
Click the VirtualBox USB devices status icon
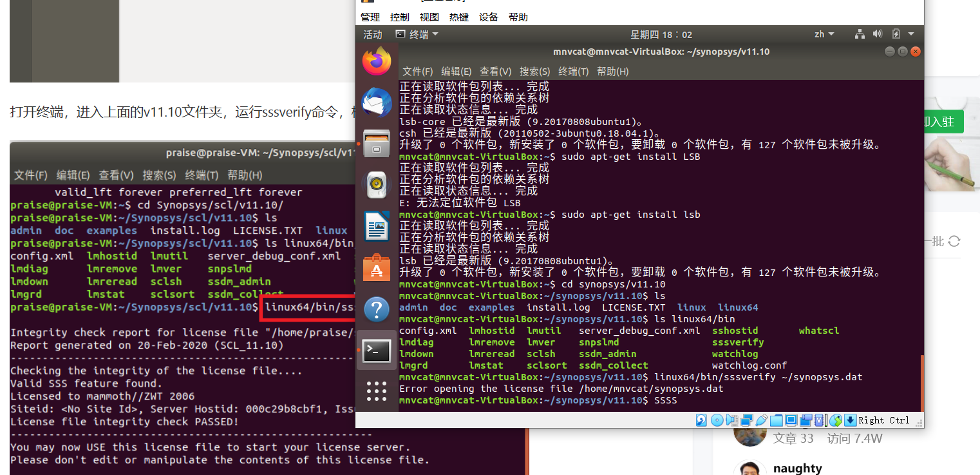pos(761,420)
